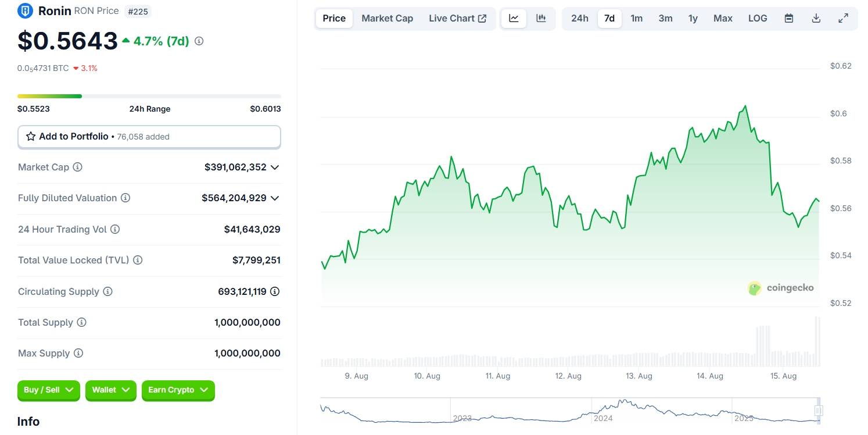Image resolution: width=868 pixels, height=435 pixels.
Task: Expand the Fully Diluted Valuation chevron
Action: (x=275, y=198)
